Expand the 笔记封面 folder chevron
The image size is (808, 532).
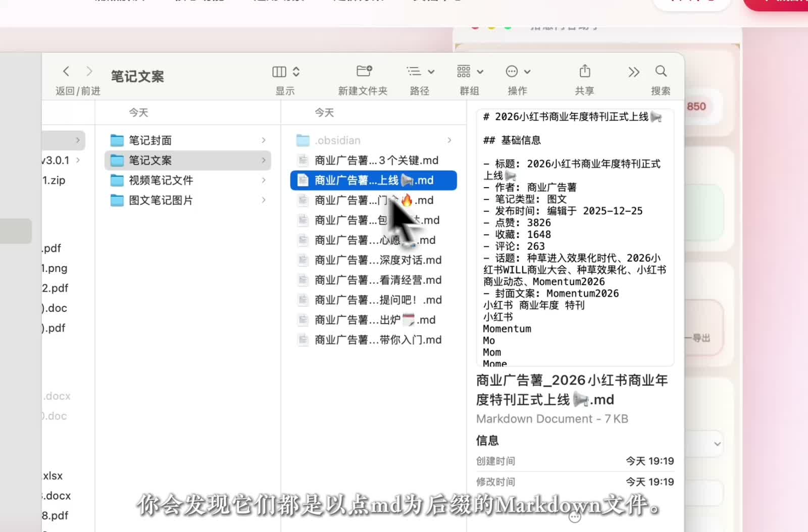tap(264, 140)
